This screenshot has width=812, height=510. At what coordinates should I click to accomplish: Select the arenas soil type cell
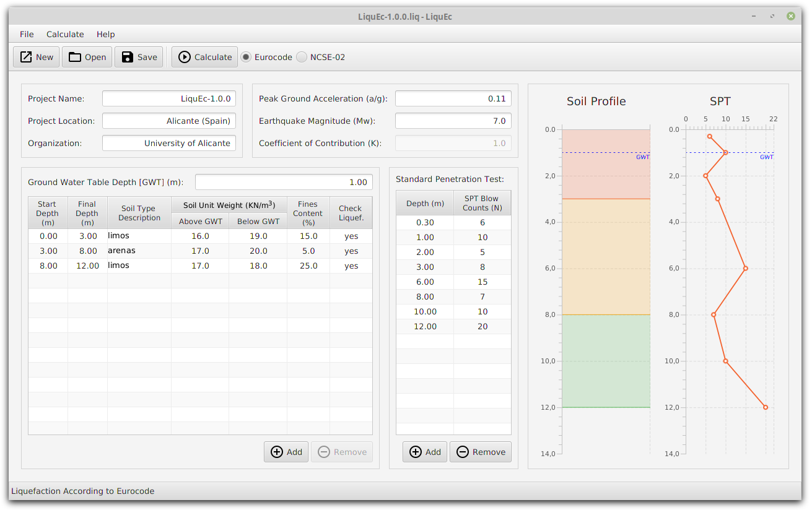point(139,251)
